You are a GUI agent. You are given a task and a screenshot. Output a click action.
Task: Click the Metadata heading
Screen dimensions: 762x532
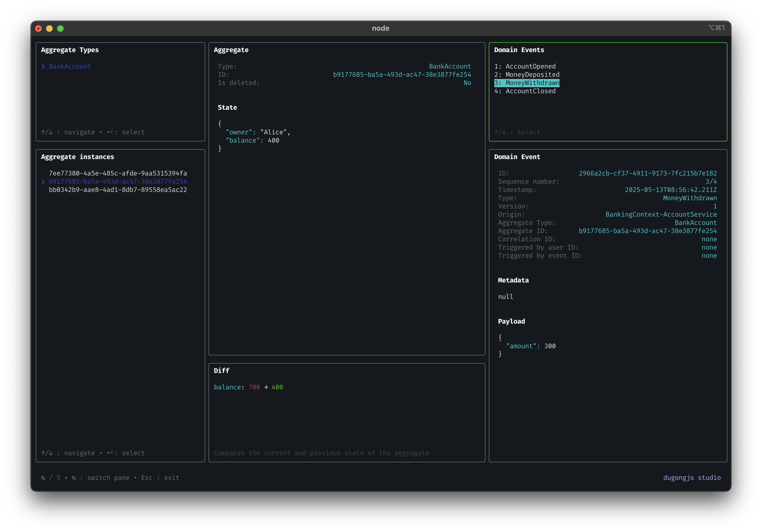coord(513,281)
